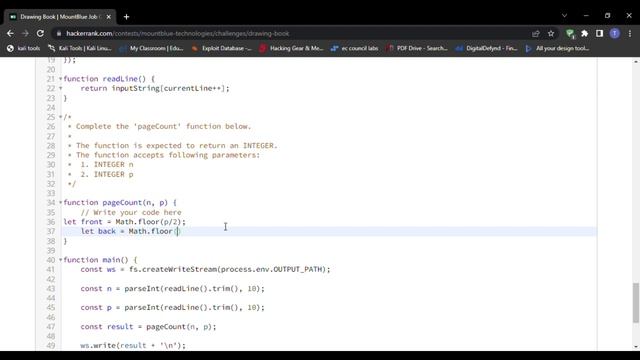Collapse the comment block at line 25
Viewport: 640px width, 360px height.
[x=60, y=117]
